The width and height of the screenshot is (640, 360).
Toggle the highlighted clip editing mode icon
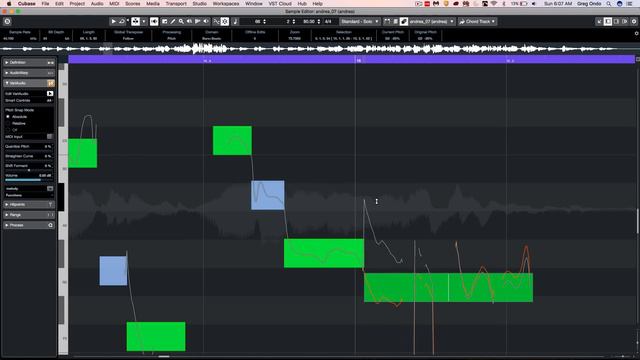[x=403, y=21]
